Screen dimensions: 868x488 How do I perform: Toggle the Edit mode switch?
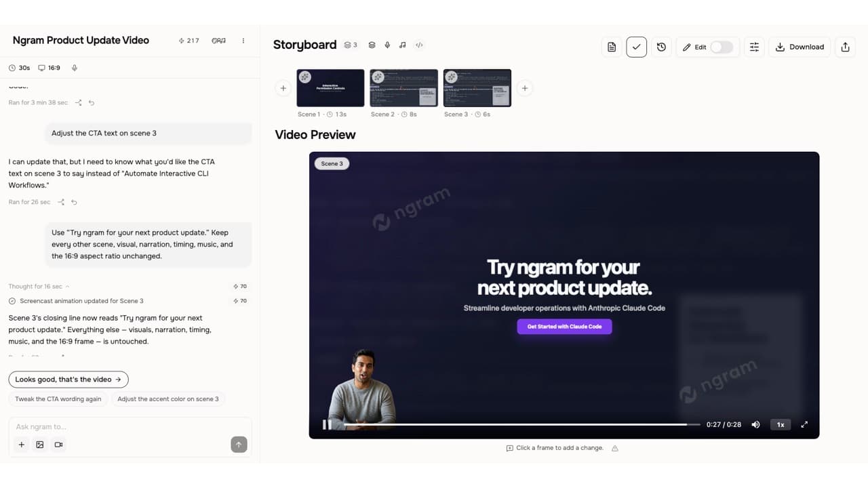(722, 47)
